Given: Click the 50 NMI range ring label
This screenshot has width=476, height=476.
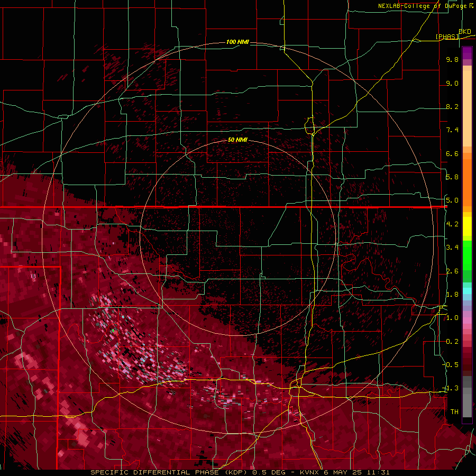Looking at the screenshot, I should tap(237, 140).
